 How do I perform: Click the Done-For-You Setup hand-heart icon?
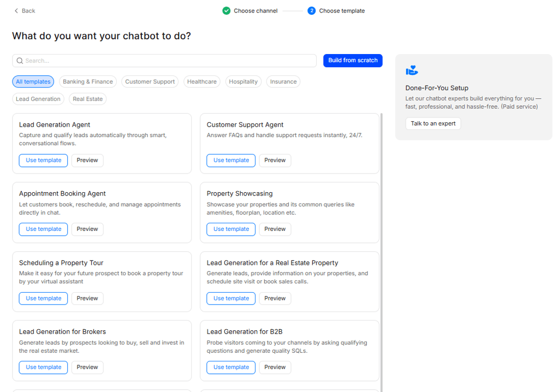(x=412, y=70)
